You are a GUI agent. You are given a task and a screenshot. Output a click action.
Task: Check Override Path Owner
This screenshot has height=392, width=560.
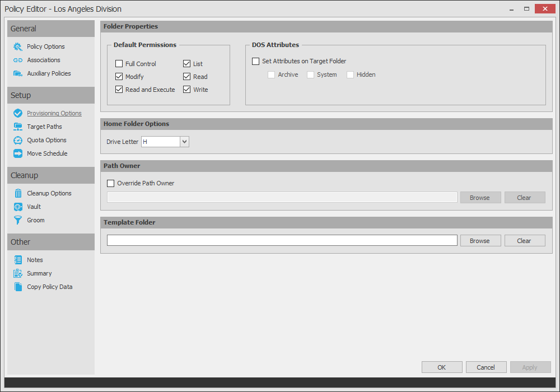coord(111,183)
